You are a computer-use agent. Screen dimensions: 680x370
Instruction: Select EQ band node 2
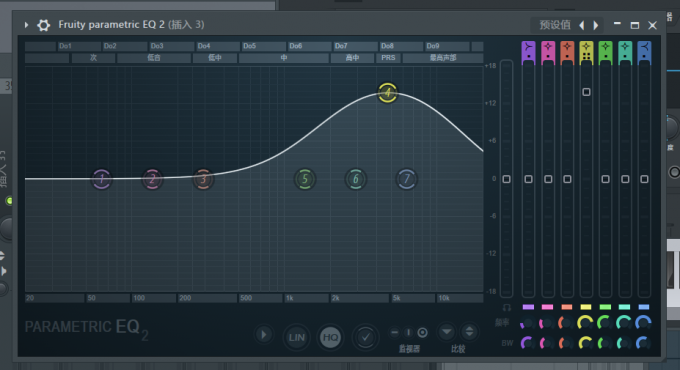pyautogui.click(x=152, y=179)
